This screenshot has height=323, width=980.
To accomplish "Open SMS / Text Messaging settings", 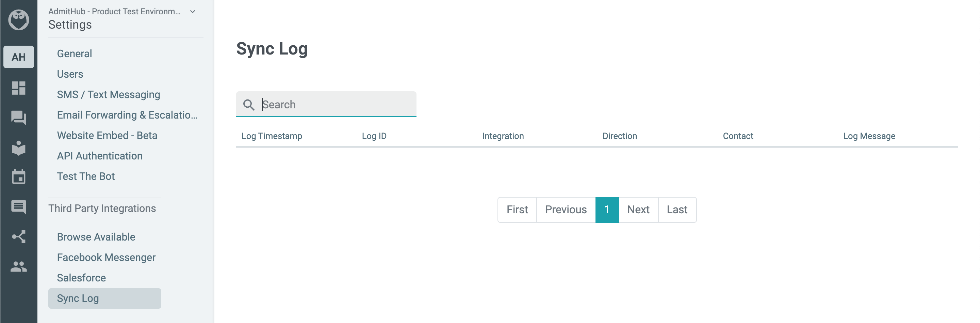I will click(x=109, y=94).
